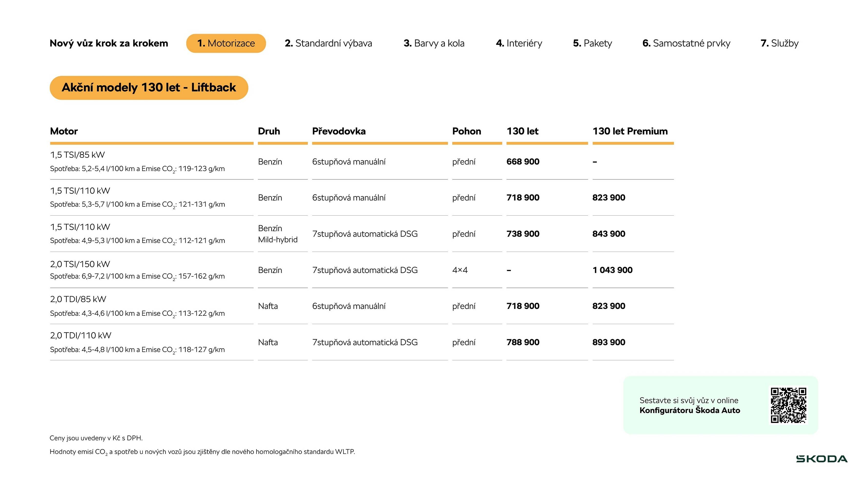Switch to 2. Standardní výbava tab

point(328,43)
